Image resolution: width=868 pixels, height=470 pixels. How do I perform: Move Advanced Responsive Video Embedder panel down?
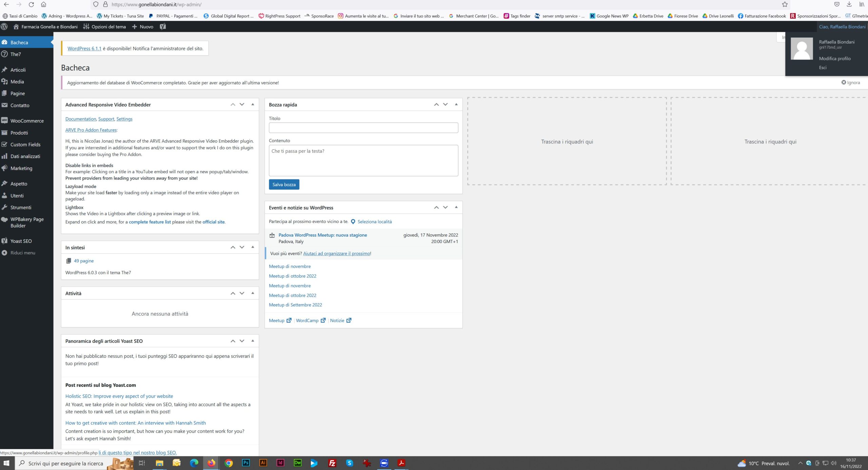coord(242,104)
